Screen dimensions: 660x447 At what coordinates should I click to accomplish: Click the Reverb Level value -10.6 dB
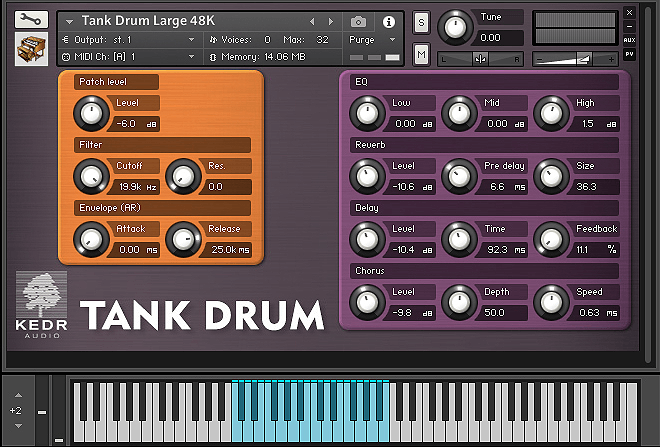[x=410, y=187]
